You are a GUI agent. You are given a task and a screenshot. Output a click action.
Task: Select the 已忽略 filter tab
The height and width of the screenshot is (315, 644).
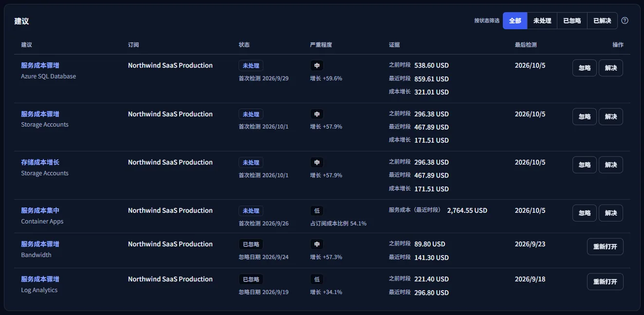pyautogui.click(x=572, y=20)
